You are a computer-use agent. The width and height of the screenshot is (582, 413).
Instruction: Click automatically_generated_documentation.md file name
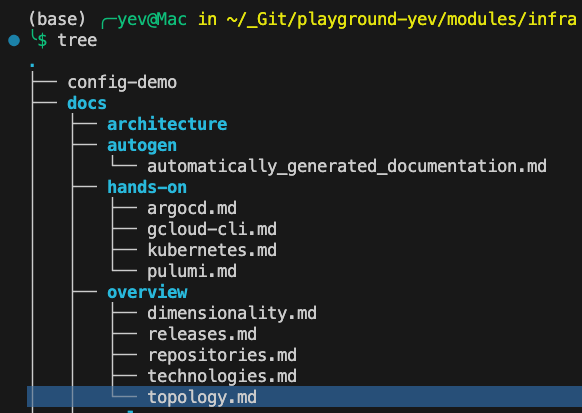(347, 166)
